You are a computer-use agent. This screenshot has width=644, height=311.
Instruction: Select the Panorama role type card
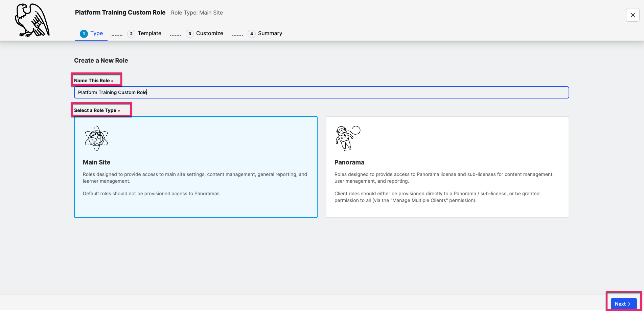(447, 167)
